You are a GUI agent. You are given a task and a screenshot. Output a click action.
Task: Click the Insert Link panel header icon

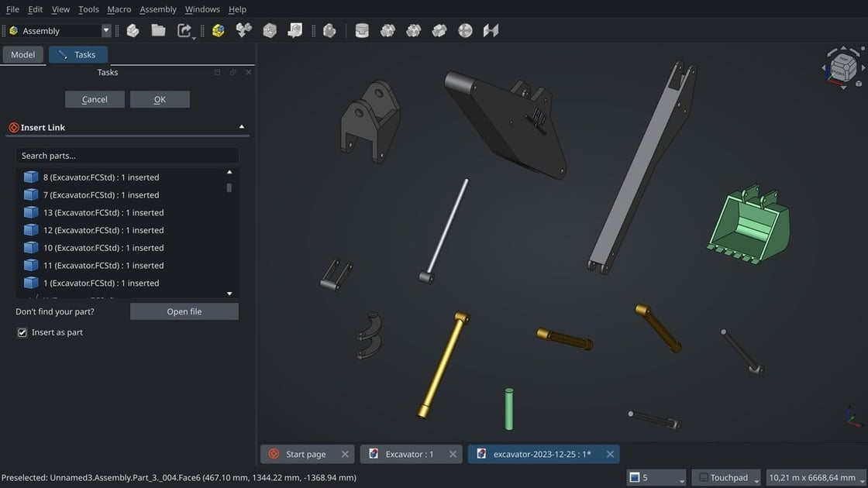point(13,127)
